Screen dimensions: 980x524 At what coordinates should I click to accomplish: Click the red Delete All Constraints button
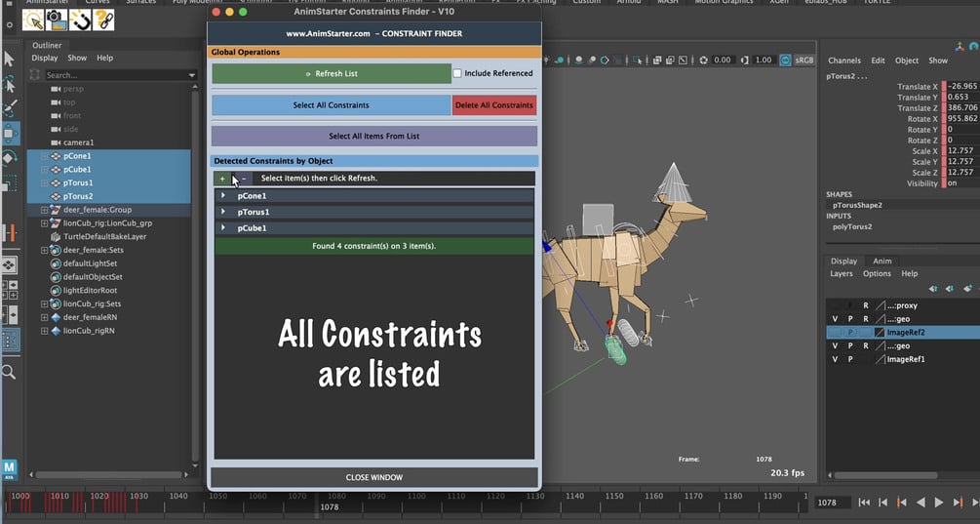494,105
